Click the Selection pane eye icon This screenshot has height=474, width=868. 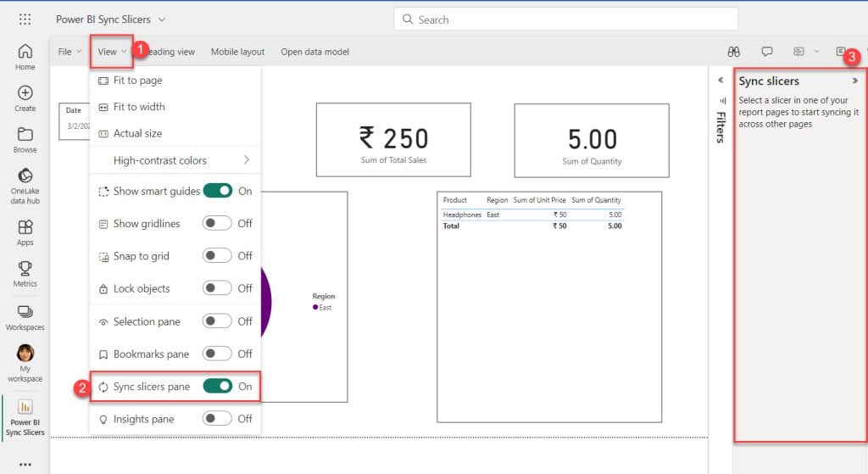[103, 322]
